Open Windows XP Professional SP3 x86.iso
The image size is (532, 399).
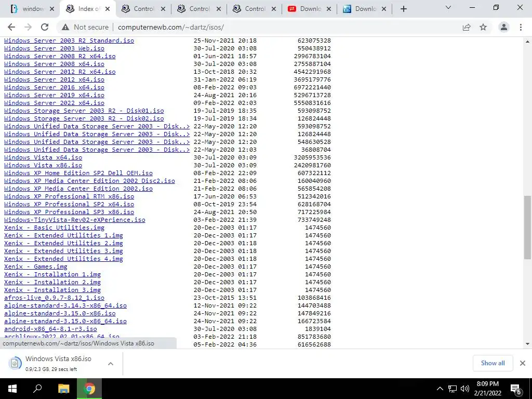coord(69,212)
